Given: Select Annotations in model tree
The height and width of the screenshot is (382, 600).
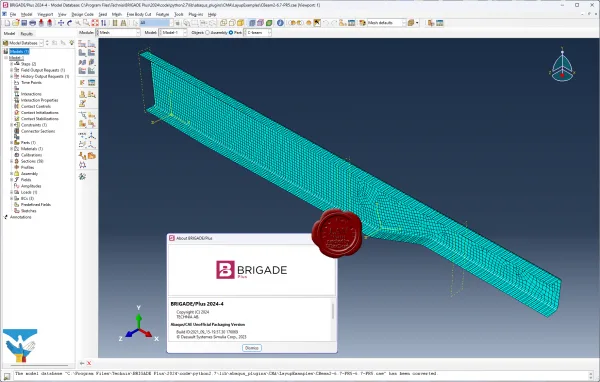Looking at the screenshot, I should point(21,217).
